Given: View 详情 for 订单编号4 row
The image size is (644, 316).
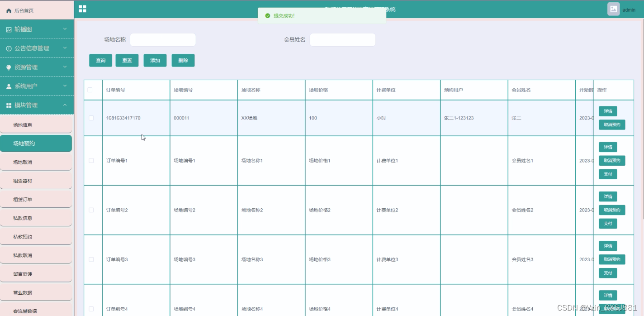Looking at the screenshot, I should coord(608,295).
